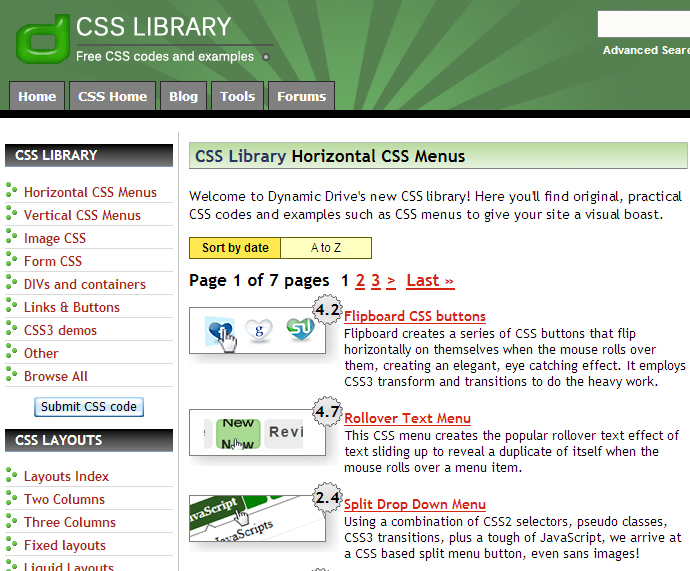Select the Sort by date option
This screenshot has height=571, width=690.
235,248
